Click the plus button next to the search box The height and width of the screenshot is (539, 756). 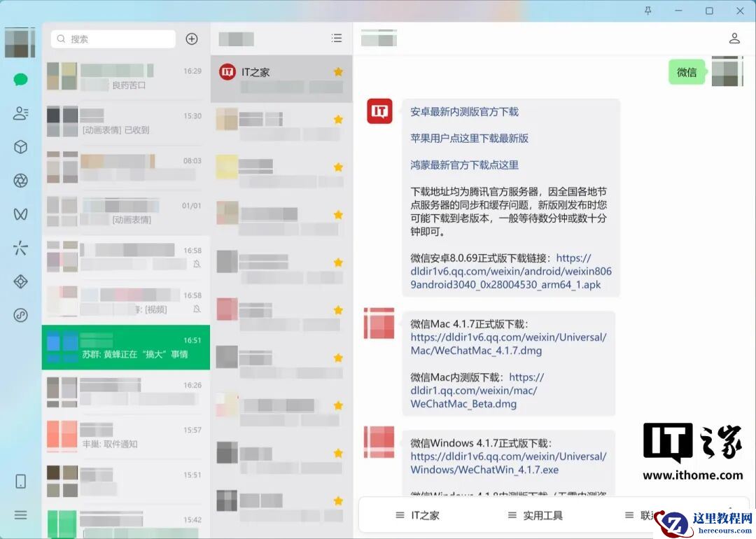[192, 39]
